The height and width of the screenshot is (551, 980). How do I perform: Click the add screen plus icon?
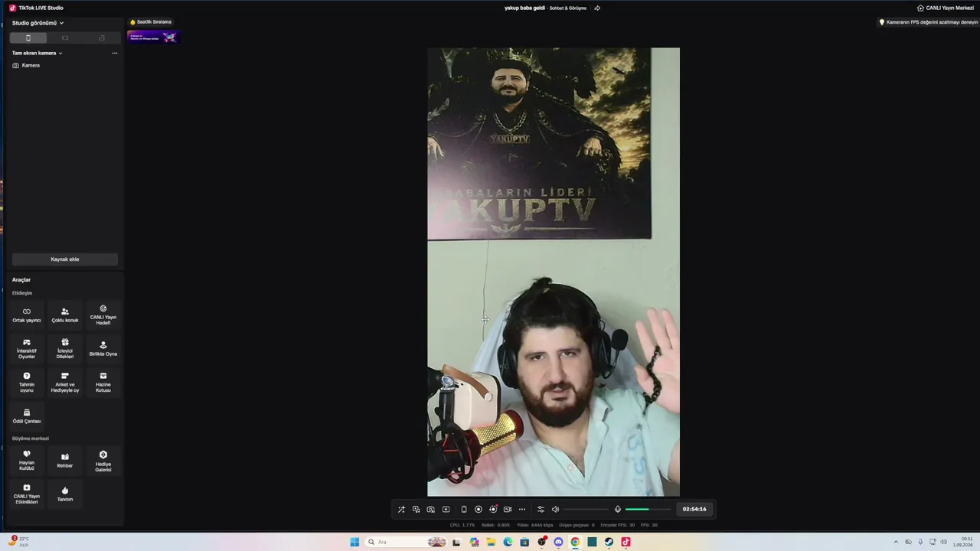[446, 509]
